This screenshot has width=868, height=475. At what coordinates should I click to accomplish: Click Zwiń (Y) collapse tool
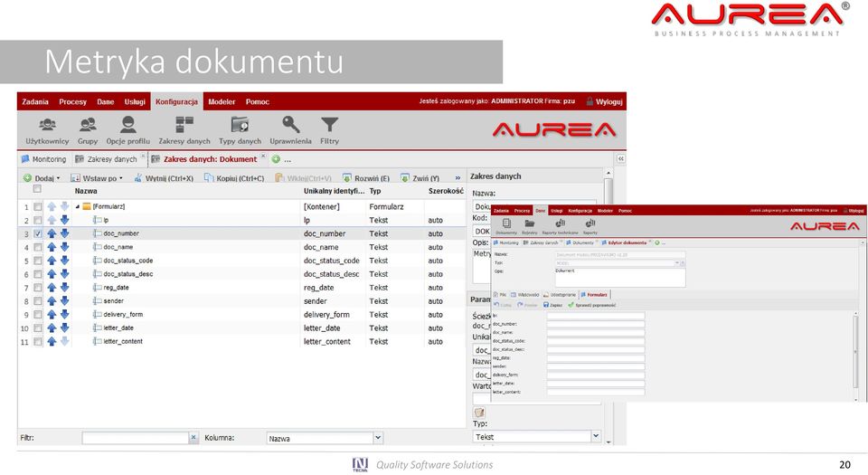coord(420,178)
